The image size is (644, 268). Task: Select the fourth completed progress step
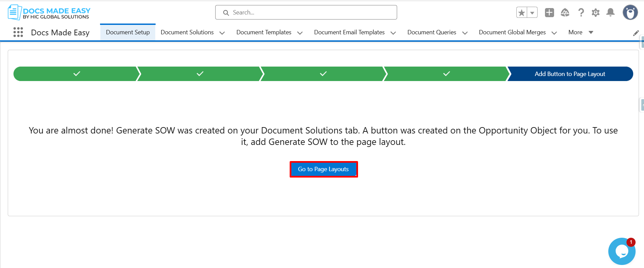446,74
